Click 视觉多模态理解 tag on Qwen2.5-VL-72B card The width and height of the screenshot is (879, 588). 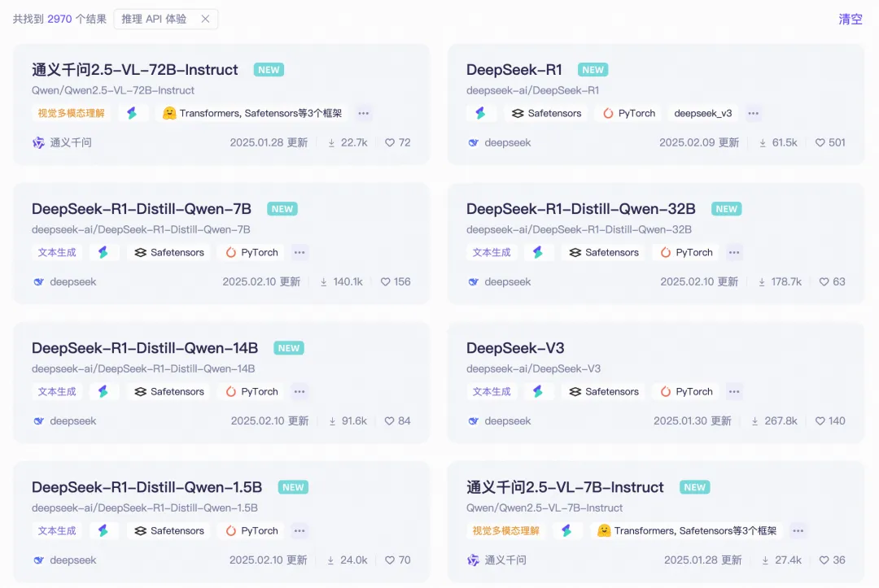[71, 113]
